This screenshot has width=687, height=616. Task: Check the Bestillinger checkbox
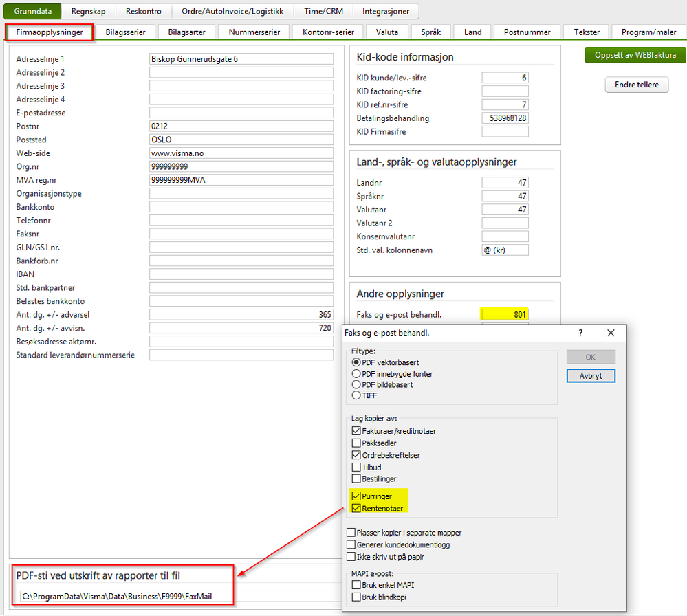356,479
